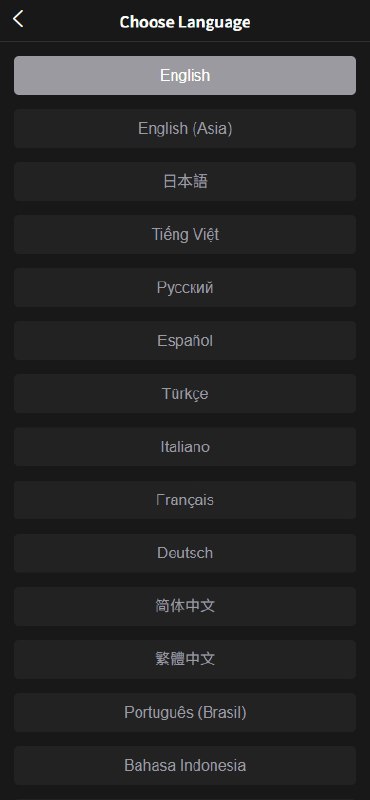Pick 简体中文 Simplified Chinese

[185, 606]
